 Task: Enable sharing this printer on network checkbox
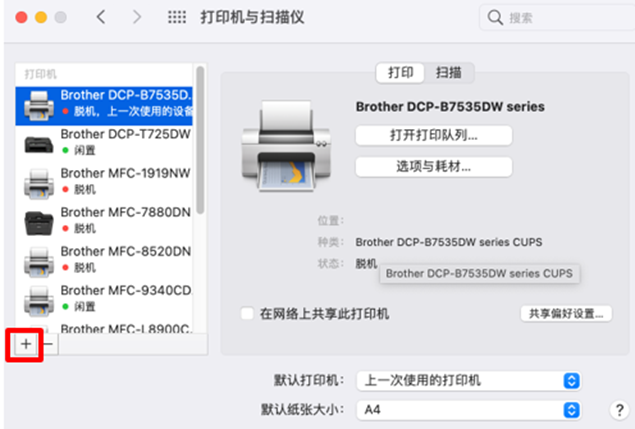pyautogui.click(x=247, y=313)
